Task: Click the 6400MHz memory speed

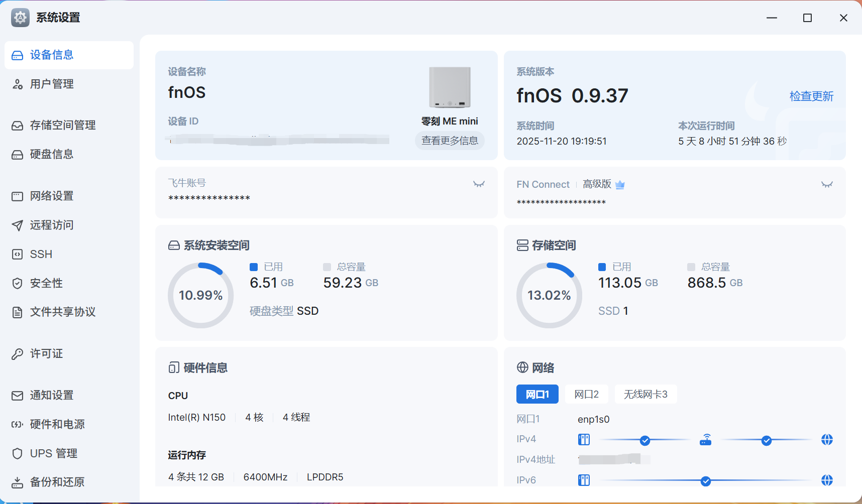Action: (265, 477)
